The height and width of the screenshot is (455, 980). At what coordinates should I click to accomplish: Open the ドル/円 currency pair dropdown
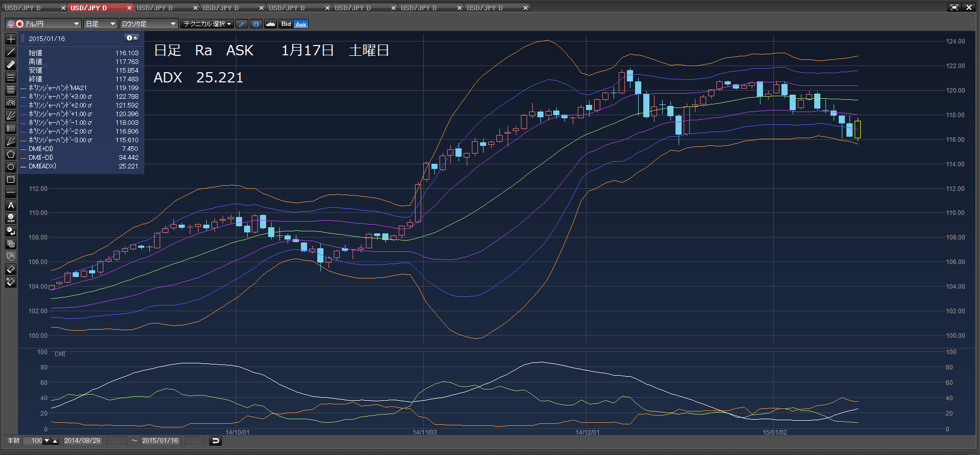(43, 24)
